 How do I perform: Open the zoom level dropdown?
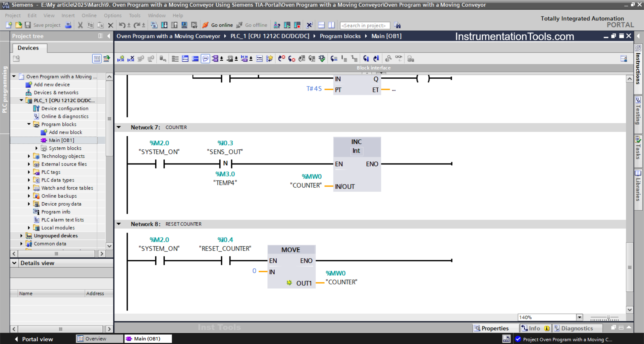click(x=579, y=317)
